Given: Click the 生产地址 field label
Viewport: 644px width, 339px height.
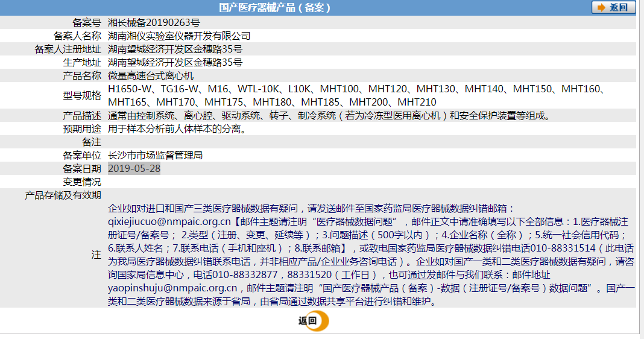Looking at the screenshot, I should point(82,63).
